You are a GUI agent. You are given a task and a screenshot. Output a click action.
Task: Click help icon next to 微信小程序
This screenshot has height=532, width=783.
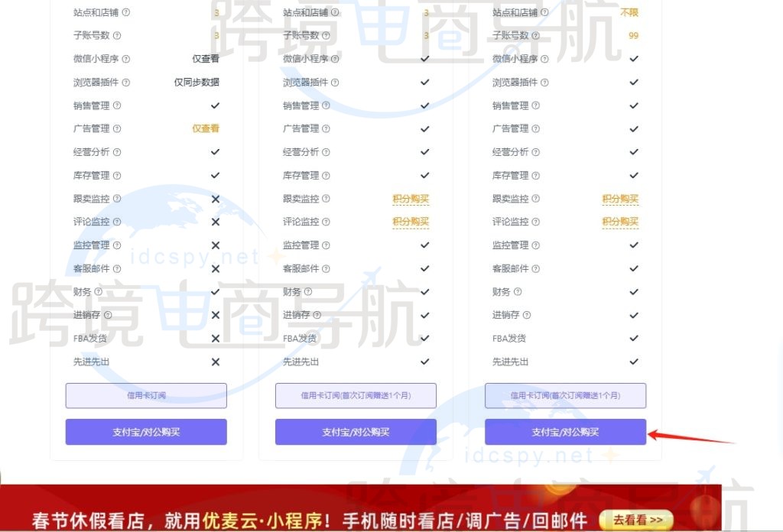click(127, 59)
